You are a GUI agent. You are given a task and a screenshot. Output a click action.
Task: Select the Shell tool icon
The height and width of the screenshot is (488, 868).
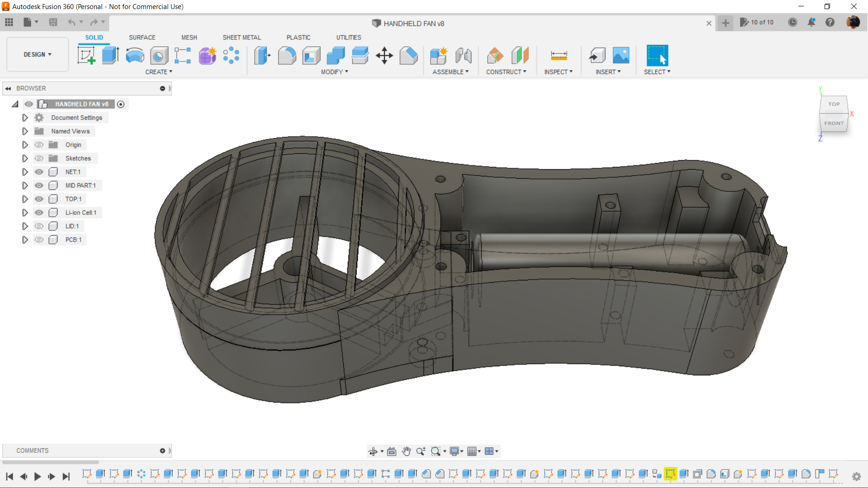(x=311, y=56)
